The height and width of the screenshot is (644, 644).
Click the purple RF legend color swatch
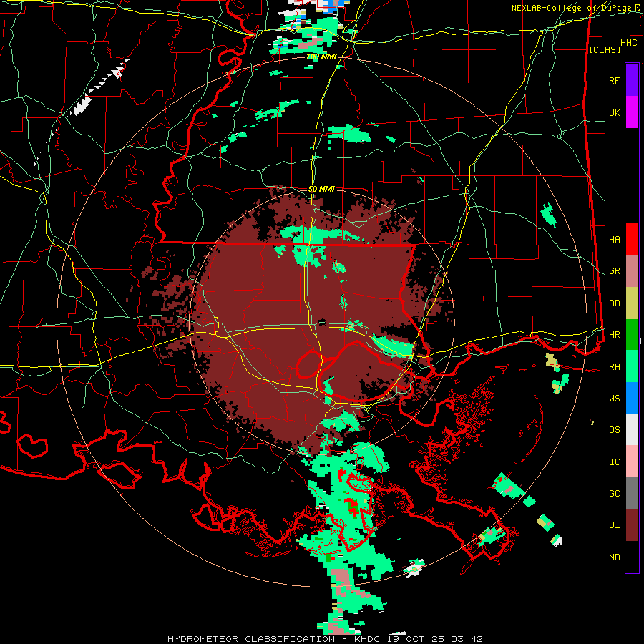[x=632, y=79]
